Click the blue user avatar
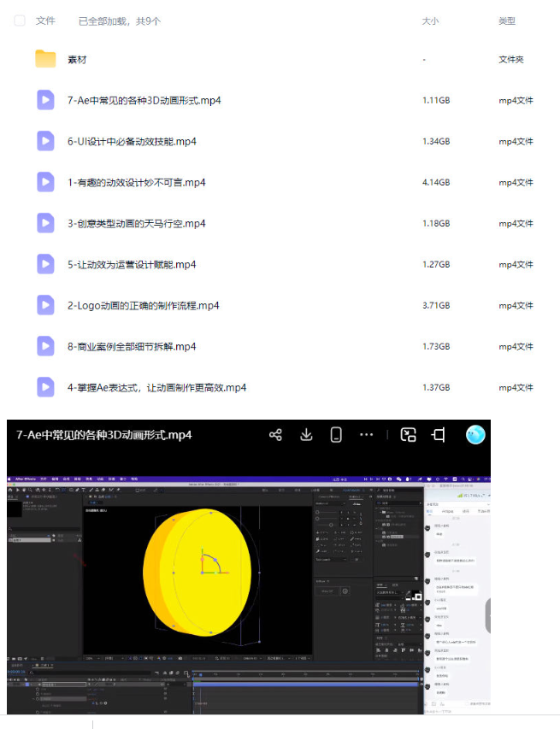This screenshot has width=560, height=729. tap(475, 435)
